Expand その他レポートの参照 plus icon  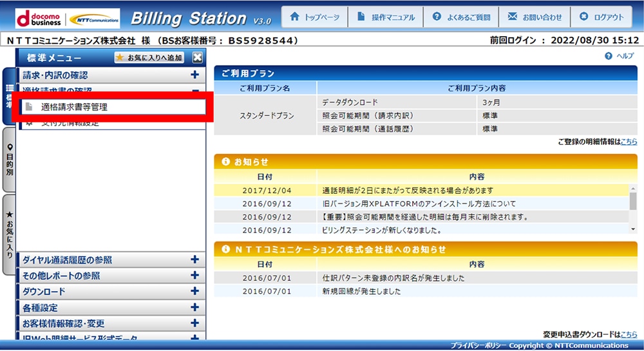(194, 276)
